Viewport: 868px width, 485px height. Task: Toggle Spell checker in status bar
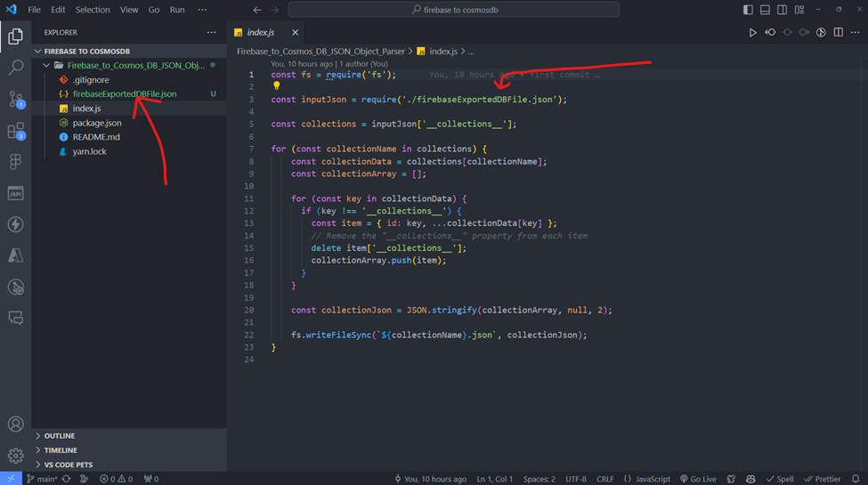pyautogui.click(x=780, y=479)
